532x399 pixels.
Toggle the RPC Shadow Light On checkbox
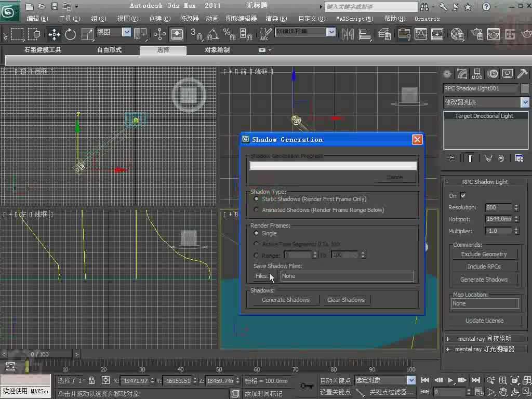click(x=463, y=196)
